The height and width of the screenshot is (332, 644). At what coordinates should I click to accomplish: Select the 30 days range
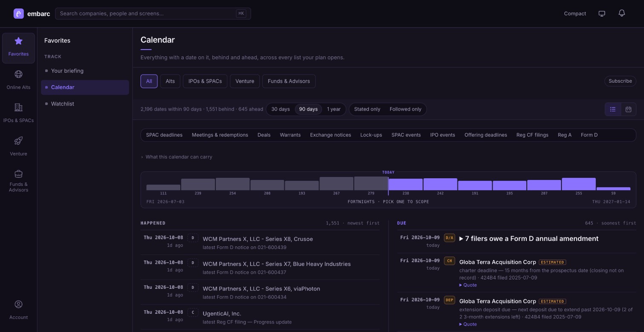(x=281, y=109)
